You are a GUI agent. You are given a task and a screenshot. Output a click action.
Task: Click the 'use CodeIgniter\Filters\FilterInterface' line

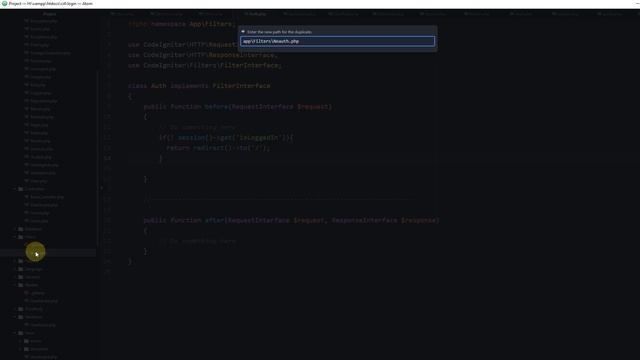pyautogui.click(x=205, y=65)
